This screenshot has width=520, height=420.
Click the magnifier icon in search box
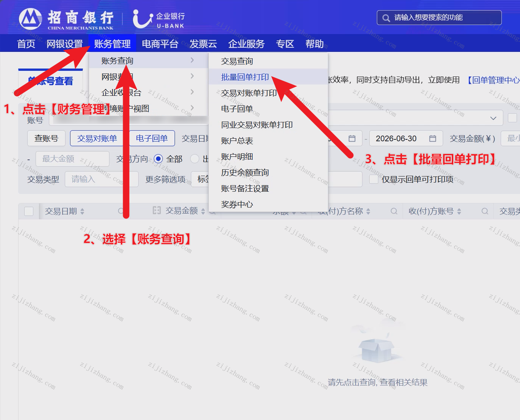tap(386, 18)
